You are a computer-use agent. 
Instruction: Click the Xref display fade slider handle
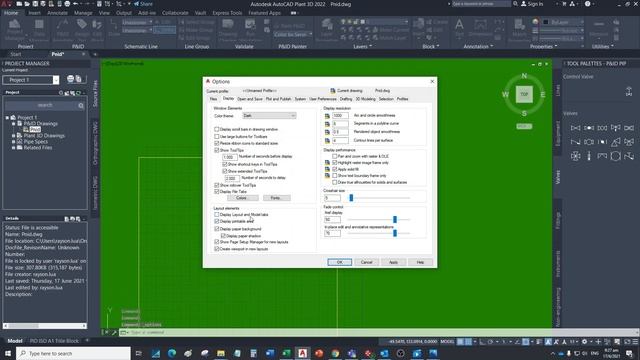tap(395, 220)
